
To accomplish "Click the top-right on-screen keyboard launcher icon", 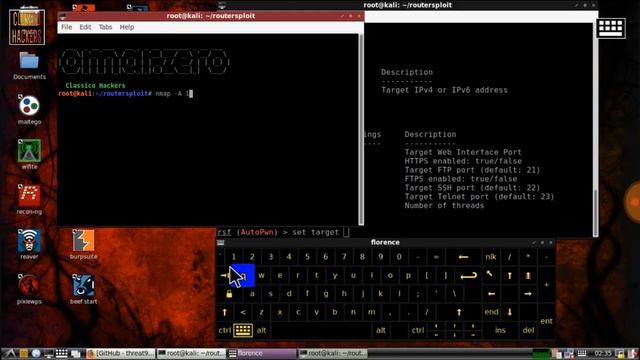I will click(x=611, y=28).
